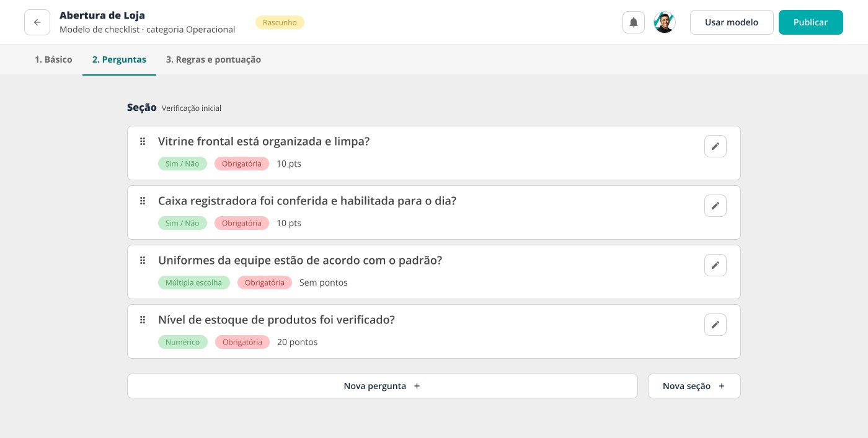Open the 3. Regras e pontuação tab
This screenshot has height=438, width=868.
point(213,59)
